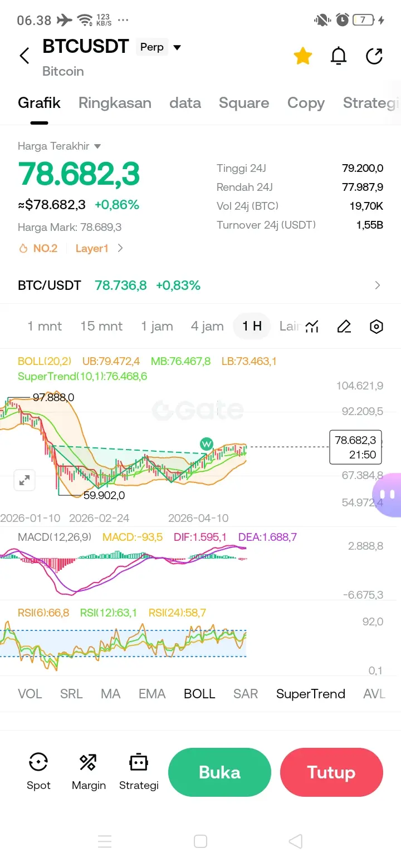Open BTC/USDT spot pair chevron
The height and width of the screenshot is (868, 401).
pos(378,285)
